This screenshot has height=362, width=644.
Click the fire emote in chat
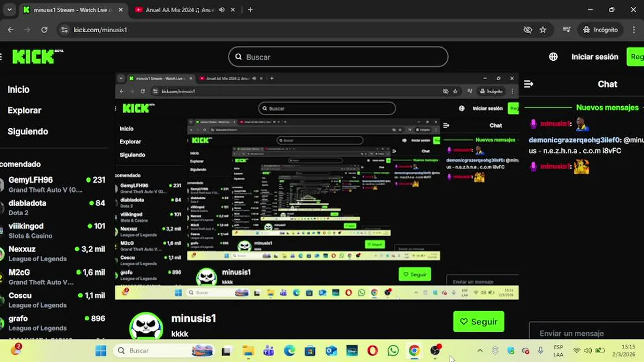click(x=581, y=166)
